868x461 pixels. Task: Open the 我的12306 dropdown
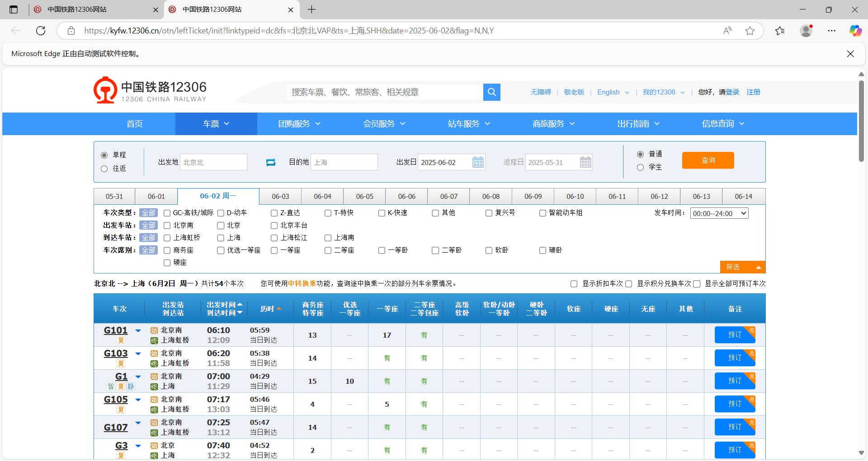click(664, 92)
